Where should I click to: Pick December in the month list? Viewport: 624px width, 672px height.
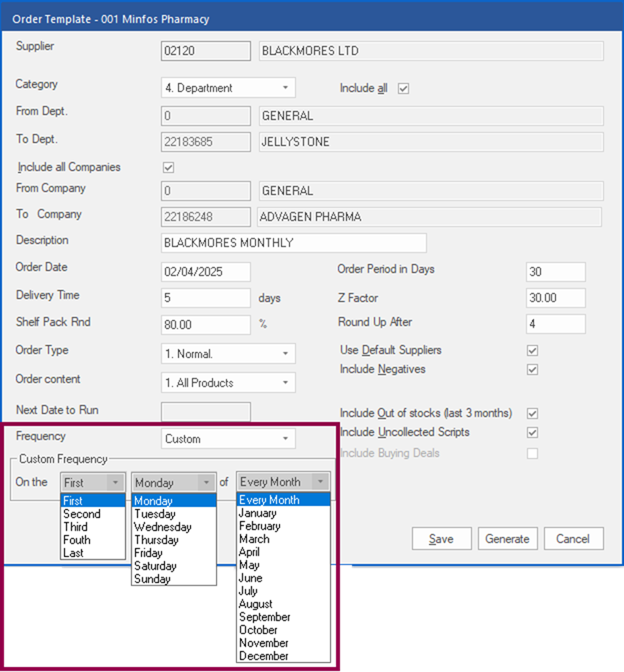(283, 655)
